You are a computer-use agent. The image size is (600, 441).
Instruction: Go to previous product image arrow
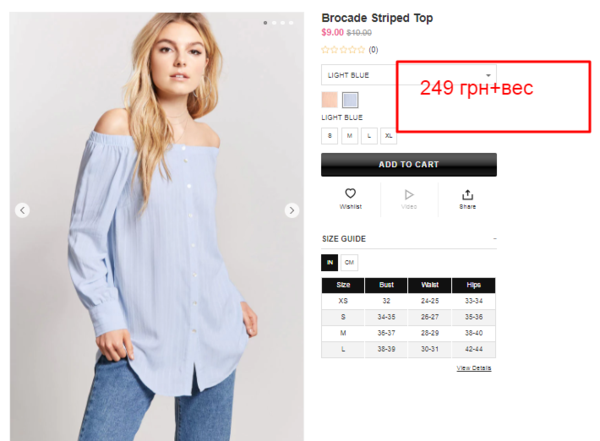pyautogui.click(x=22, y=210)
